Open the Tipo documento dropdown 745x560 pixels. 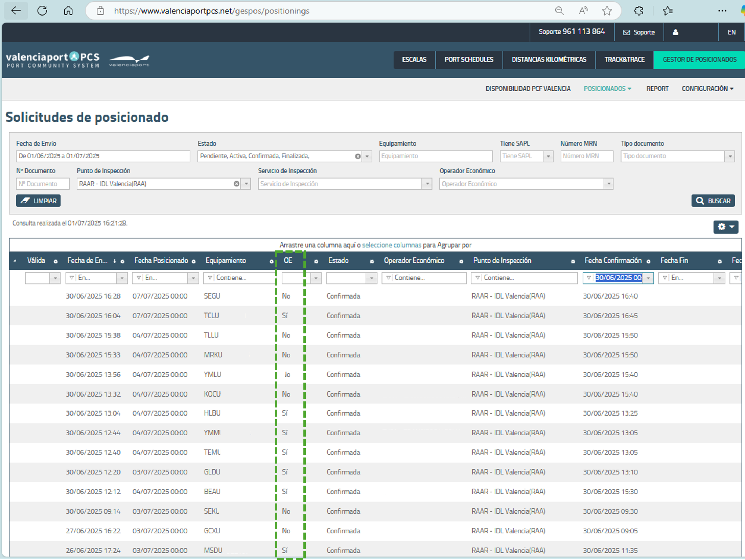(730, 156)
